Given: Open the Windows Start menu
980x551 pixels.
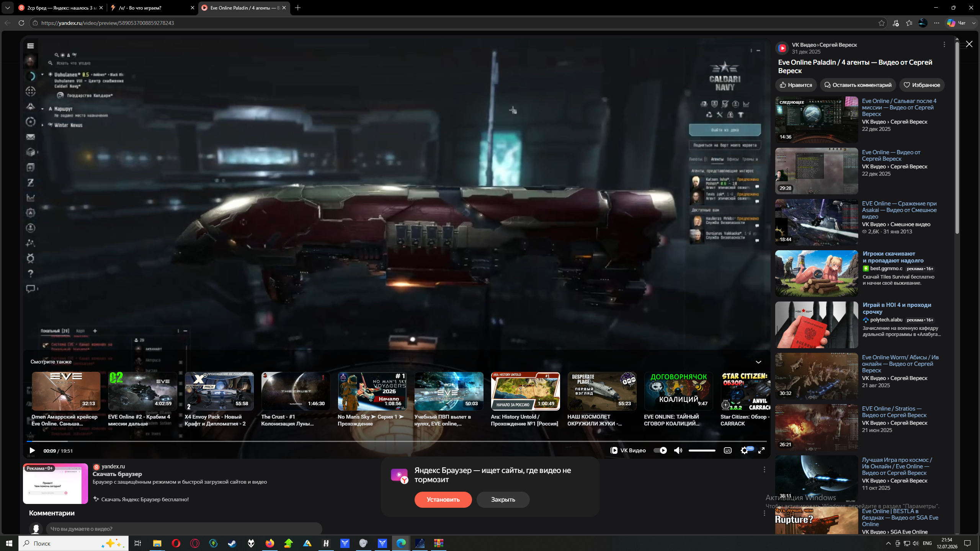Looking at the screenshot, I should click(x=9, y=543).
